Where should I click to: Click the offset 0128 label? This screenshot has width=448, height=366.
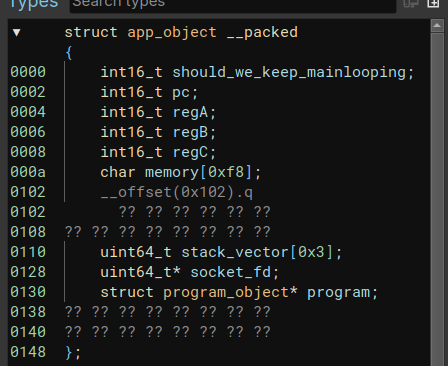(x=28, y=272)
